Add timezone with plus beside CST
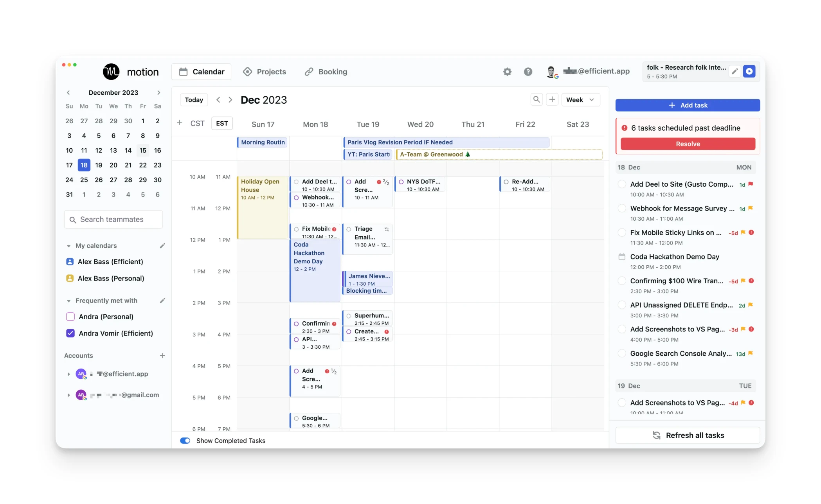This screenshot has height=504, width=821. point(179,123)
